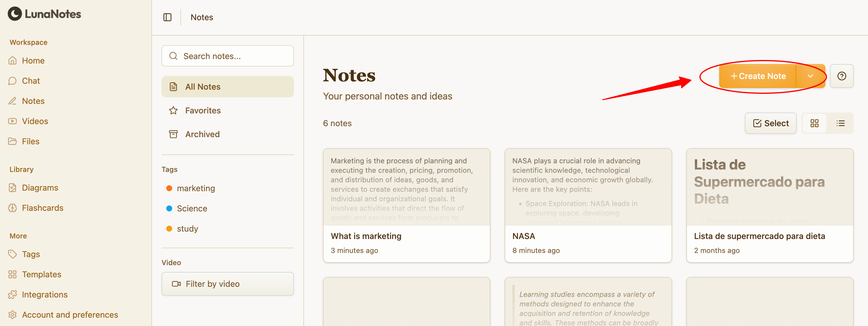Open Diagrams in the sidebar
The image size is (868, 326).
point(40,187)
